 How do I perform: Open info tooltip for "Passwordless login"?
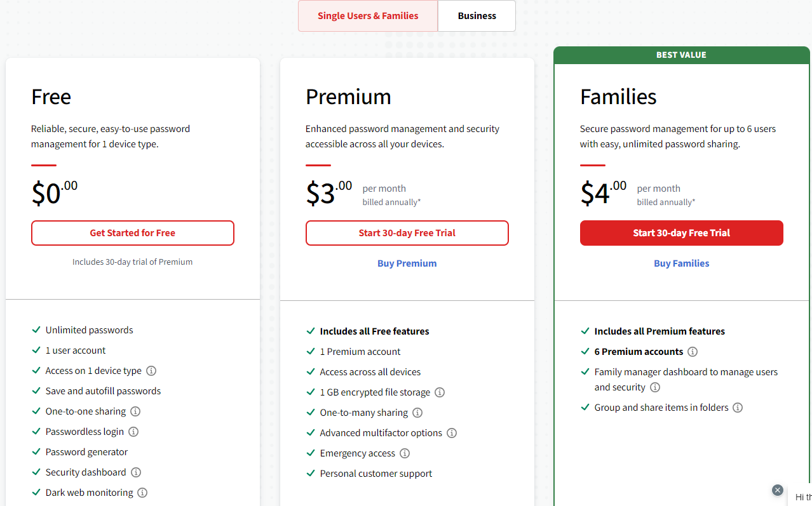tap(133, 431)
